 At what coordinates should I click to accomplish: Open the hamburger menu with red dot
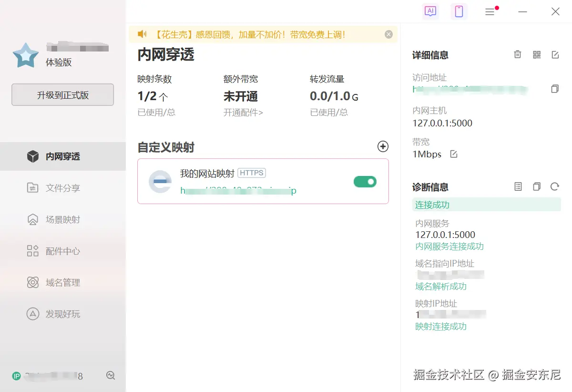[x=490, y=11]
